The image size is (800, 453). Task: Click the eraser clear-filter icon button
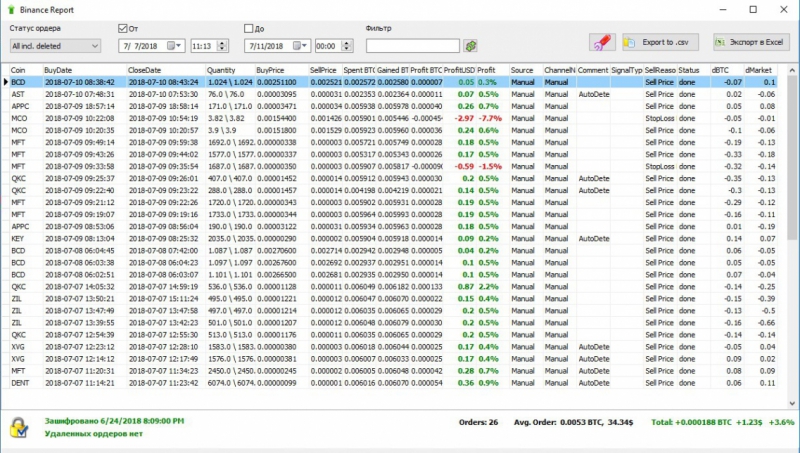click(601, 42)
